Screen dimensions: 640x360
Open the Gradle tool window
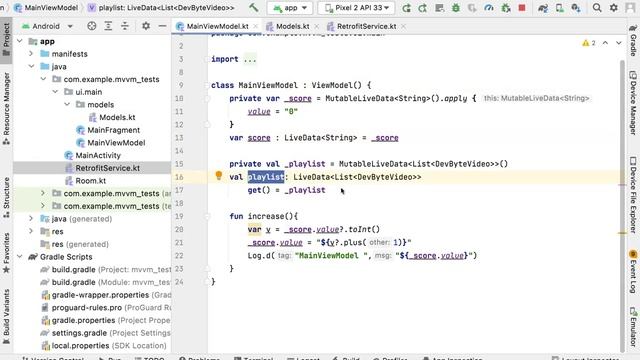click(633, 41)
